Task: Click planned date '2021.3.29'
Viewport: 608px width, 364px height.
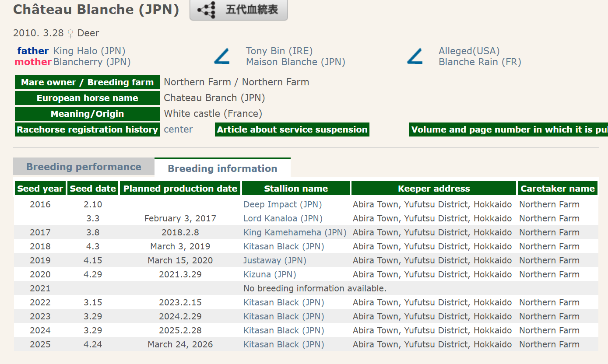Action: tap(180, 274)
